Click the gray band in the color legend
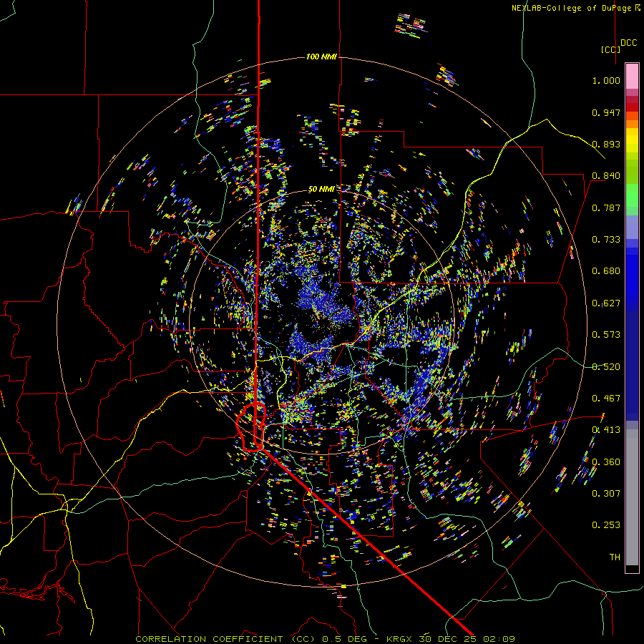The image size is (644, 644). pos(632,497)
